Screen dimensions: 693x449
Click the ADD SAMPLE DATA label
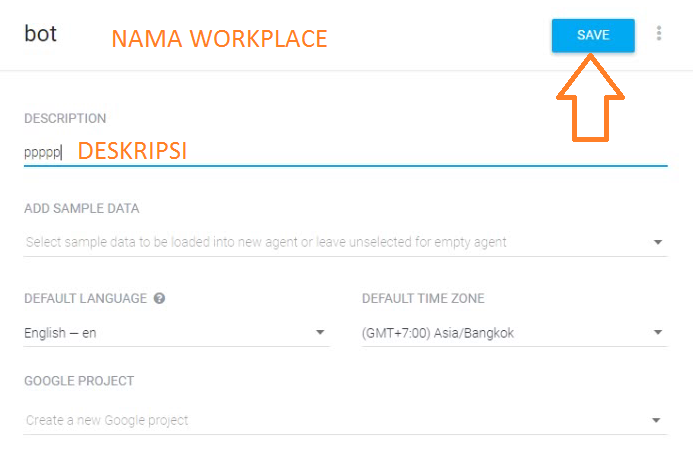point(82,209)
